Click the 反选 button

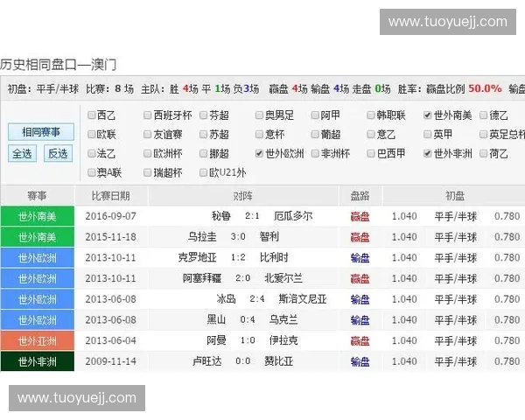point(58,154)
